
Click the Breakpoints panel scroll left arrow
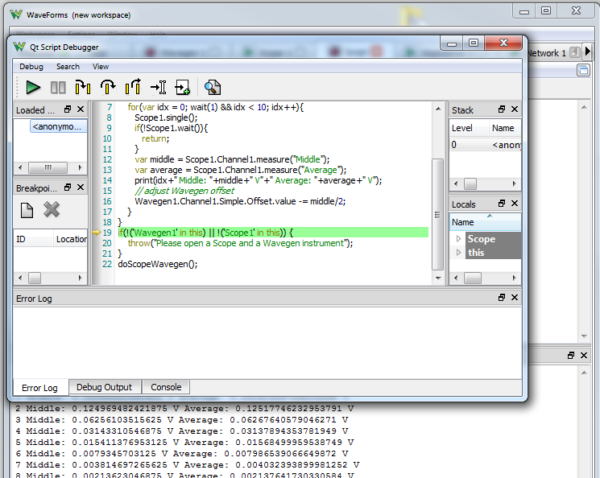click(20, 278)
